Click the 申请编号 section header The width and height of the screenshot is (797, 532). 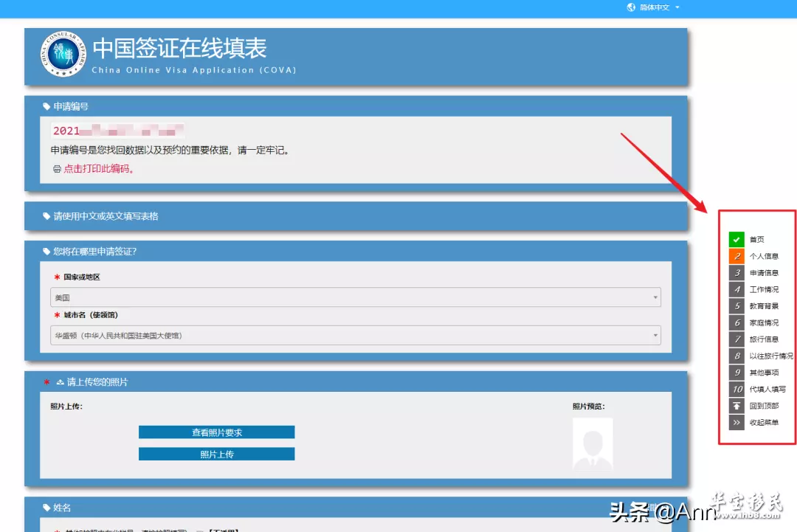[x=71, y=106]
